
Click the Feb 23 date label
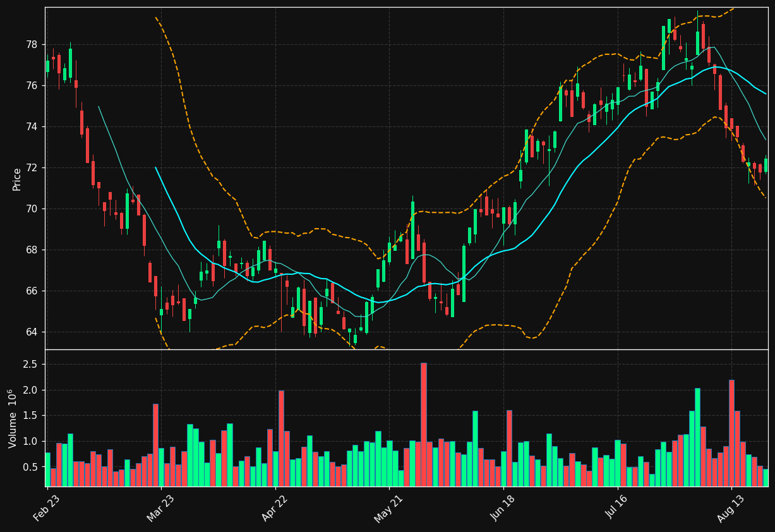(47, 508)
